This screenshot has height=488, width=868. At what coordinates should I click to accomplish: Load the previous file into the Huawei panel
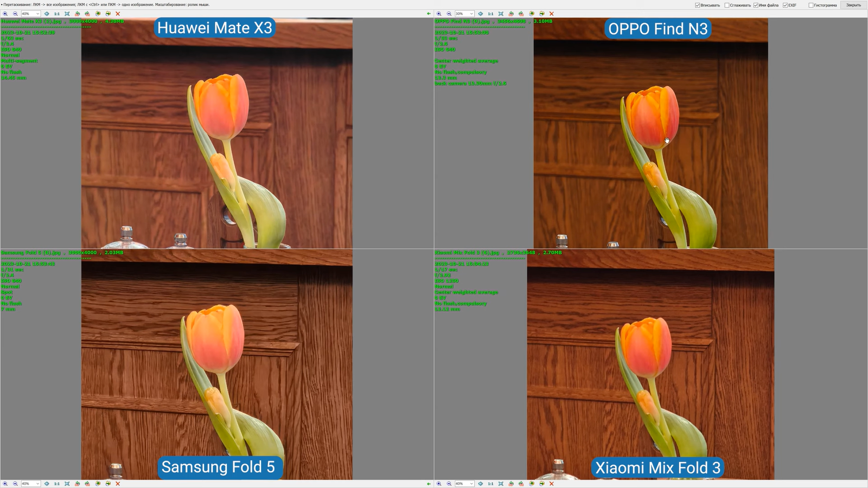point(98,14)
